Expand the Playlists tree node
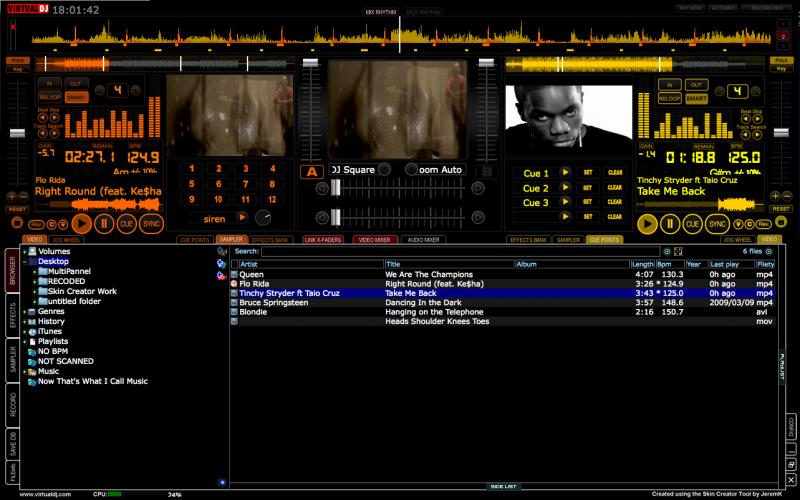 [x=24, y=342]
